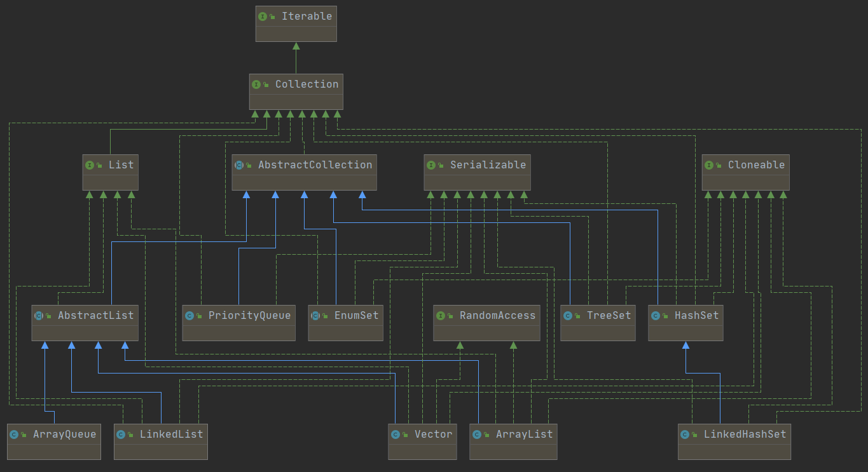This screenshot has height=472, width=868.
Task: Click the public visibility lock icon on LinkedHashSet
Action: [695, 435]
